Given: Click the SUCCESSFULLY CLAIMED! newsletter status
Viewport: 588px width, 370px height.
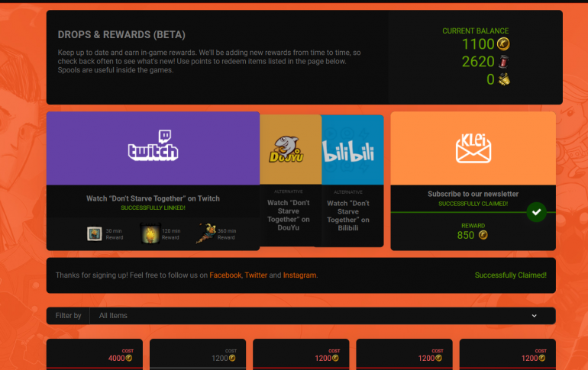Looking at the screenshot, I should click(x=473, y=204).
